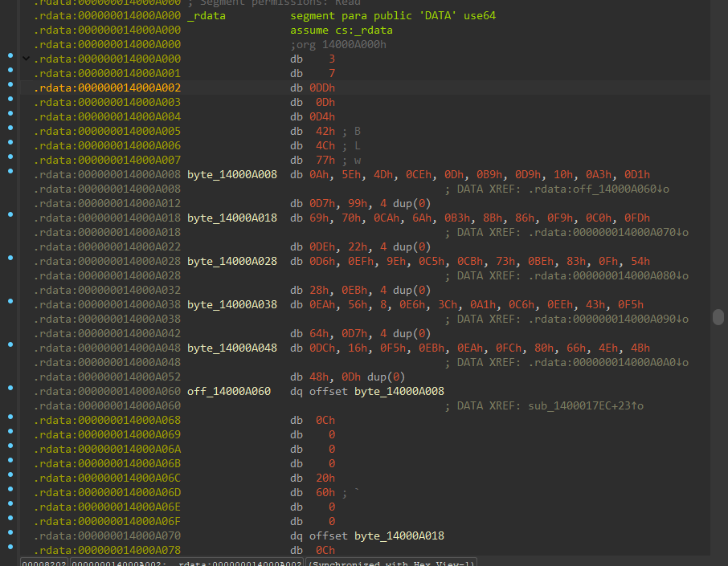Viewport: 728px width, 566px height.
Task: Select the label byte_14000A028
Action: (x=232, y=261)
